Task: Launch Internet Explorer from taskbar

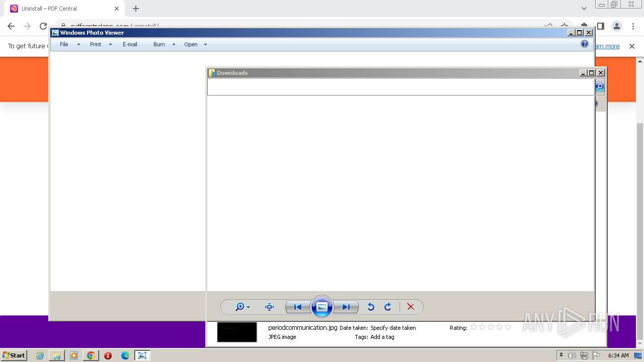Action: click(40, 355)
